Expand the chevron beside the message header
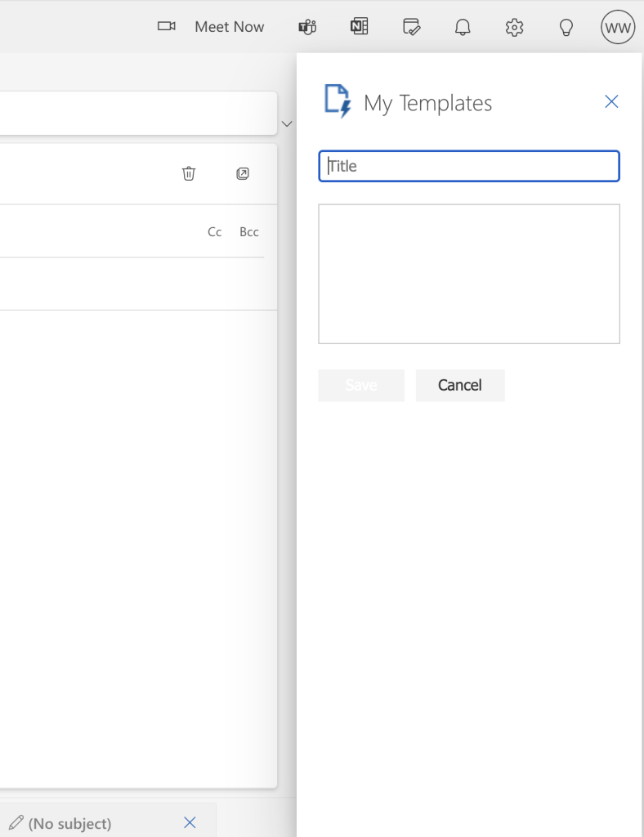Screen dimensions: 644x837 [287, 124]
